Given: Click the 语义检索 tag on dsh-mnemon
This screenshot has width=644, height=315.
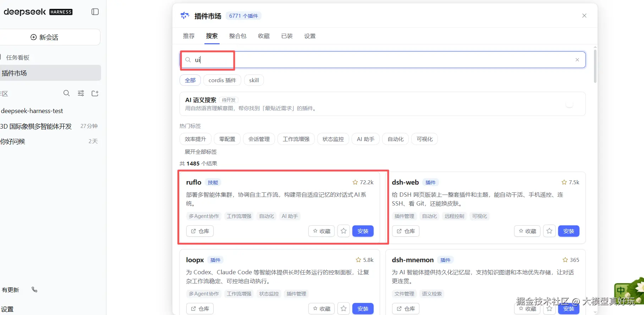Looking at the screenshot, I should [x=432, y=294].
